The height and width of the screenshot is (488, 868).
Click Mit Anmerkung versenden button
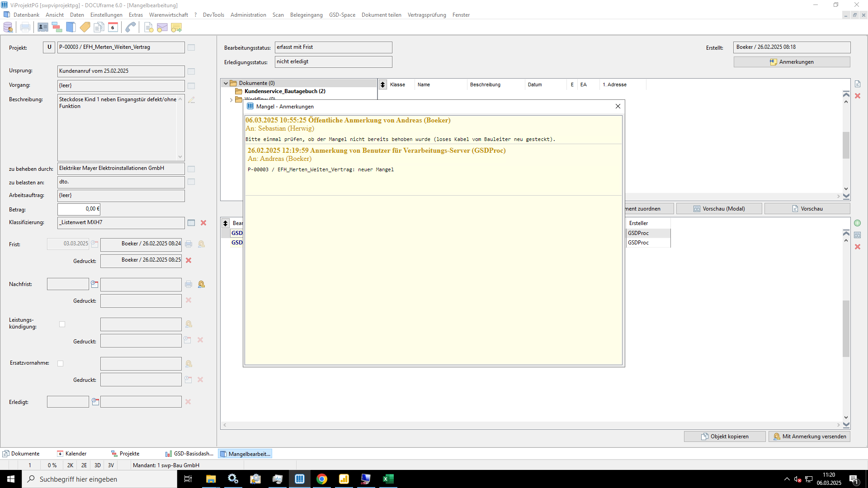coord(809,436)
